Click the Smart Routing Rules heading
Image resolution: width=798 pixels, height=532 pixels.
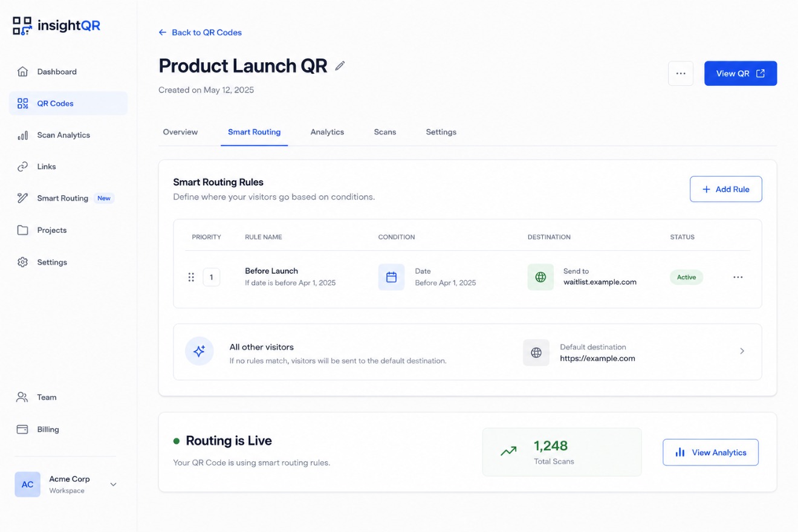click(218, 182)
